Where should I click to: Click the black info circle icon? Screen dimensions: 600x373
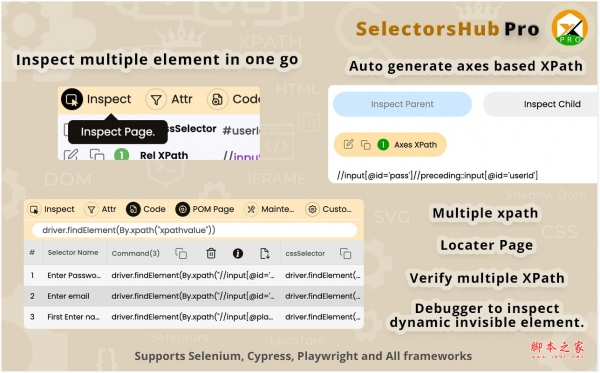238,253
